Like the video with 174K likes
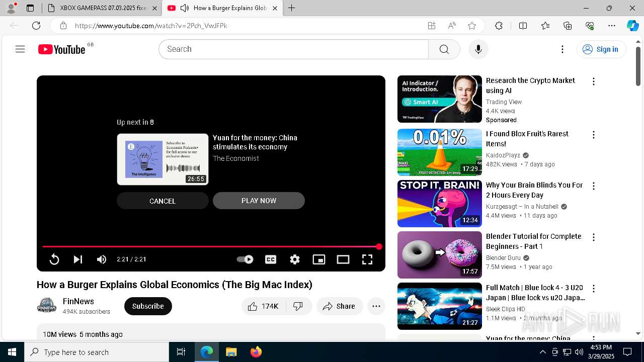 click(x=264, y=306)
